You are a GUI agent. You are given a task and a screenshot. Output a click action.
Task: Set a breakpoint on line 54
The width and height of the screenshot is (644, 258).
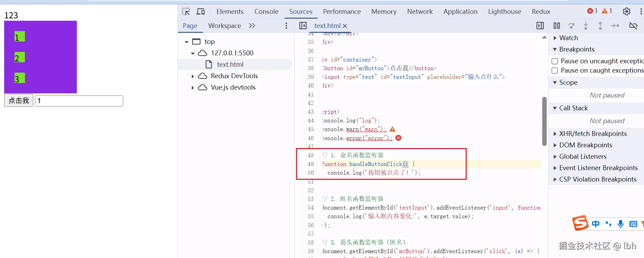coord(311,208)
